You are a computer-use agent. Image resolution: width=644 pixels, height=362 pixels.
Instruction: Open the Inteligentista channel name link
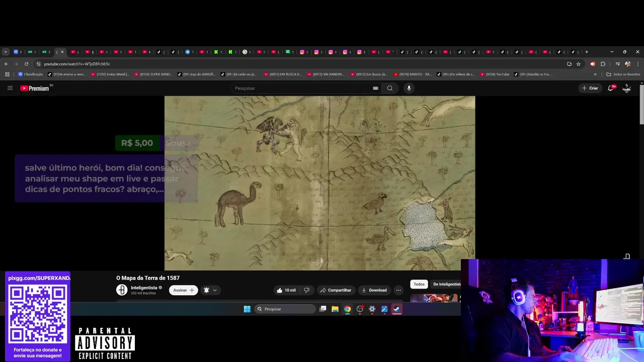click(144, 288)
